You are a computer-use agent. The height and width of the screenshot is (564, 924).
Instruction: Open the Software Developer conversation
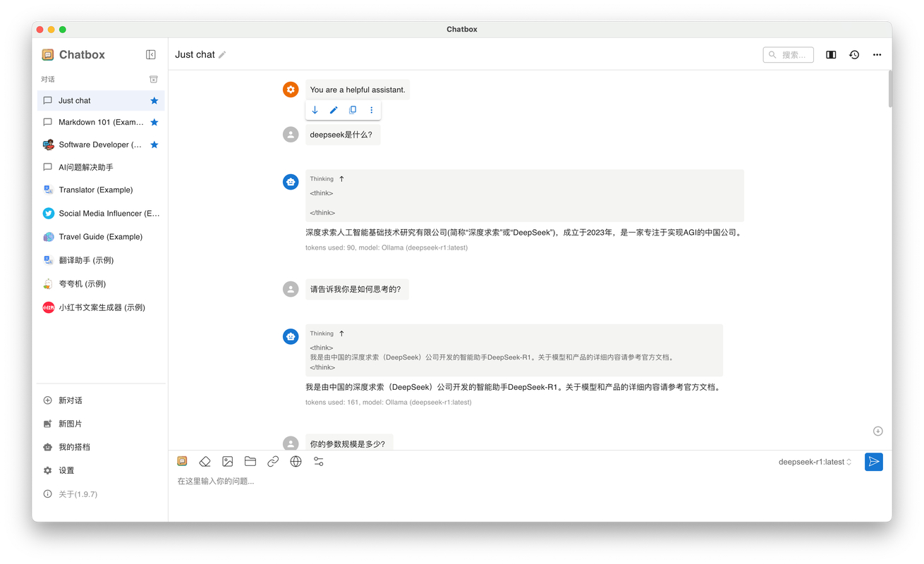click(x=101, y=145)
